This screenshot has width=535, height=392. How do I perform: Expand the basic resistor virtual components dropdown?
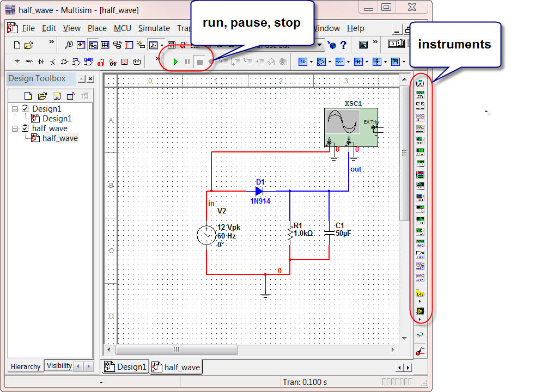tap(348, 62)
